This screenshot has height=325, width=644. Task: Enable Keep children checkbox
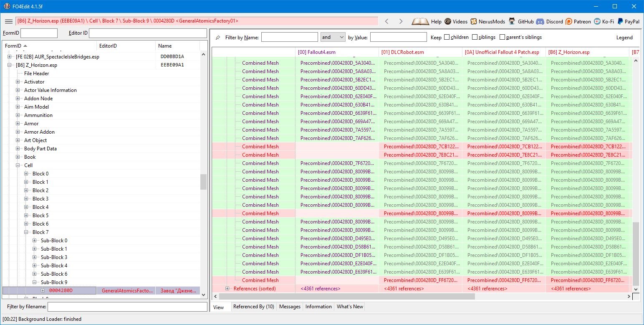click(447, 37)
